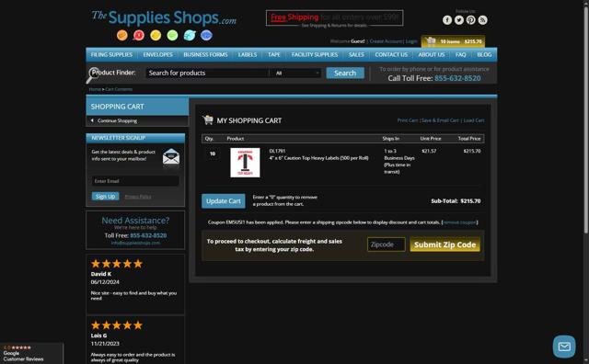Click the Continue Shopping back arrow
The width and height of the screenshot is (589, 364).
coord(92,120)
